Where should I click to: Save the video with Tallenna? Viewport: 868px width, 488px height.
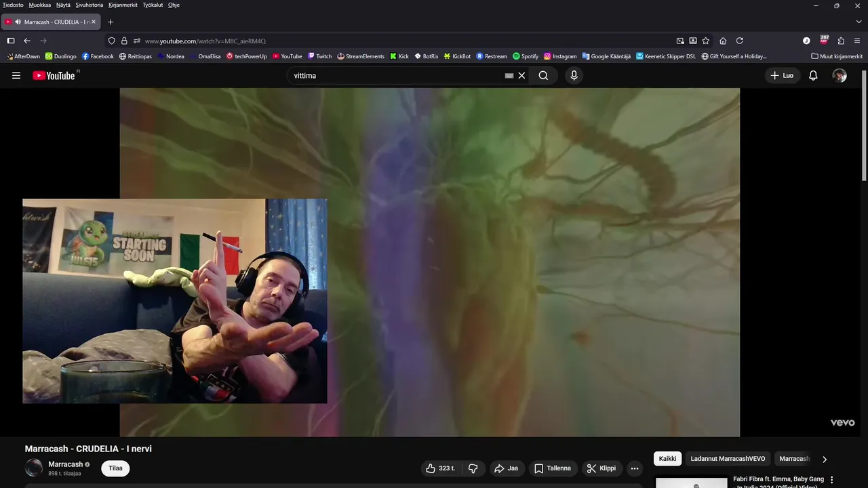click(x=553, y=468)
